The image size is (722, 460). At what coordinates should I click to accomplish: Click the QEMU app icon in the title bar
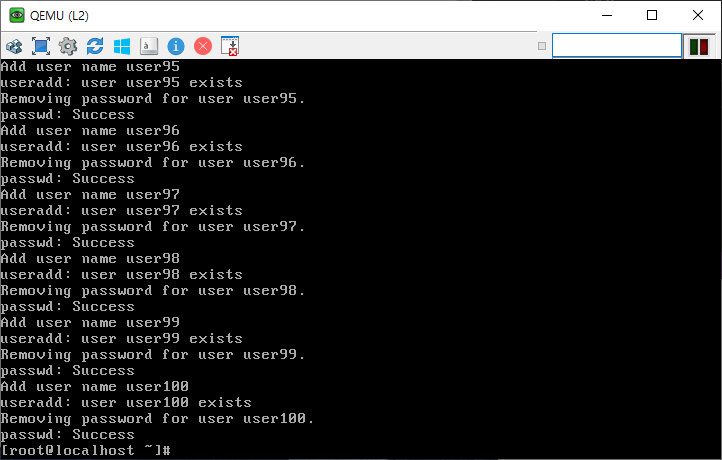(17, 15)
